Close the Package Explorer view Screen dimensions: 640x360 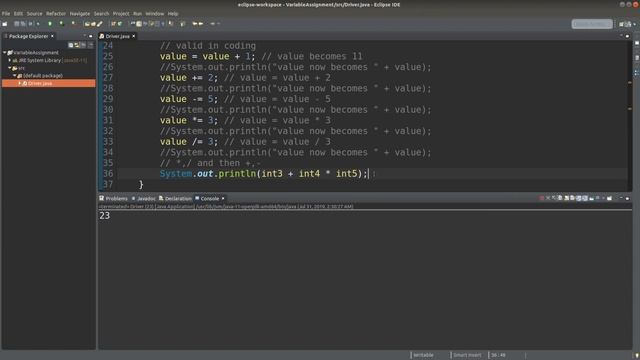(x=52, y=36)
